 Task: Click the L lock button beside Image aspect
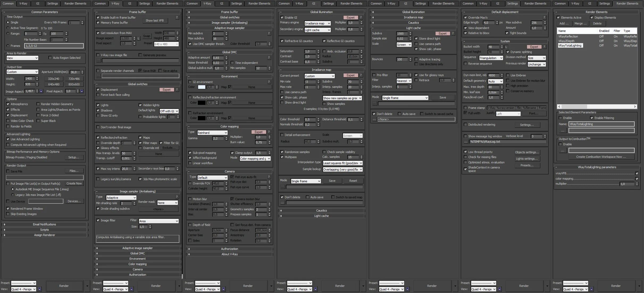tap(139, 38)
